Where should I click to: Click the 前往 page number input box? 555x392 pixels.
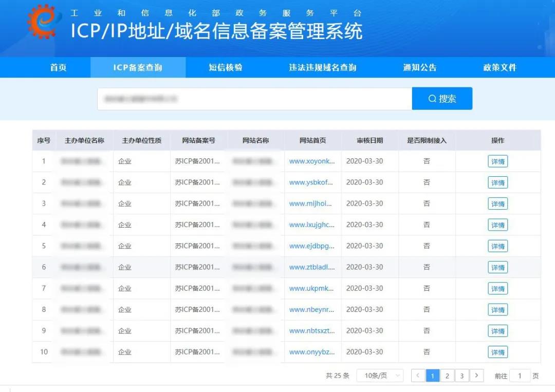pyautogui.click(x=520, y=376)
